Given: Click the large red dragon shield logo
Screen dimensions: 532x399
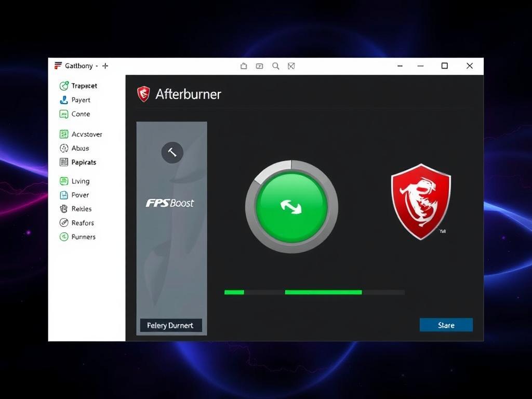Looking at the screenshot, I should [x=421, y=202].
